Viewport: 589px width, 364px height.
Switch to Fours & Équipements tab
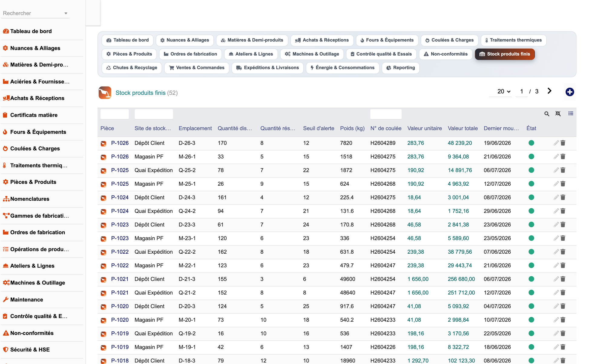point(387,40)
